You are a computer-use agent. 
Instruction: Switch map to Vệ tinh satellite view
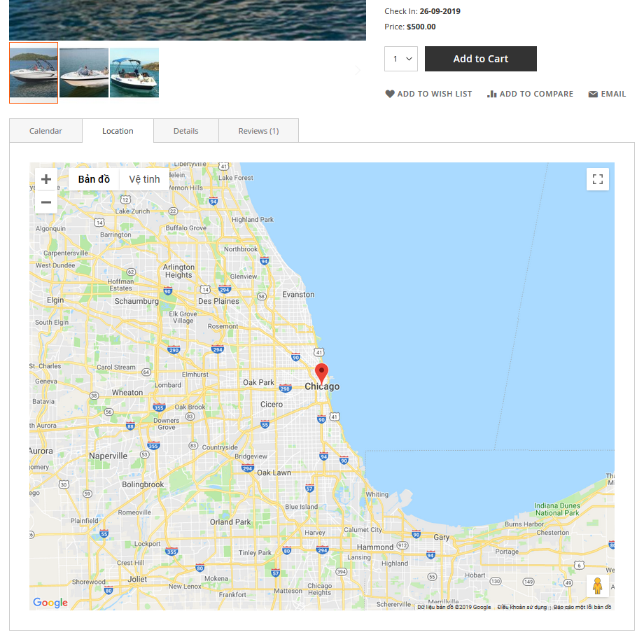coord(144,179)
